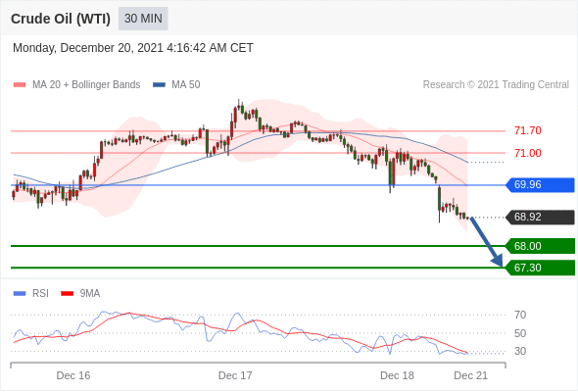The height and width of the screenshot is (392, 578).
Task: Click the RSI 50 level label
Action: [x=520, y=333]
